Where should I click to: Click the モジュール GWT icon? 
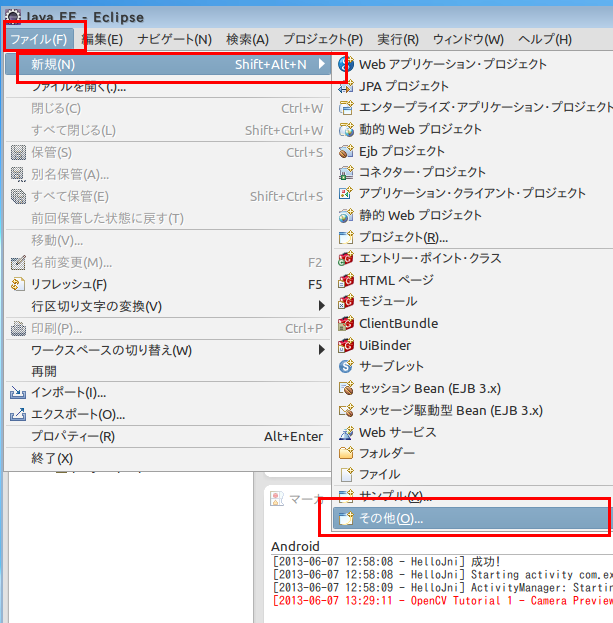click(x=346, y=302)
